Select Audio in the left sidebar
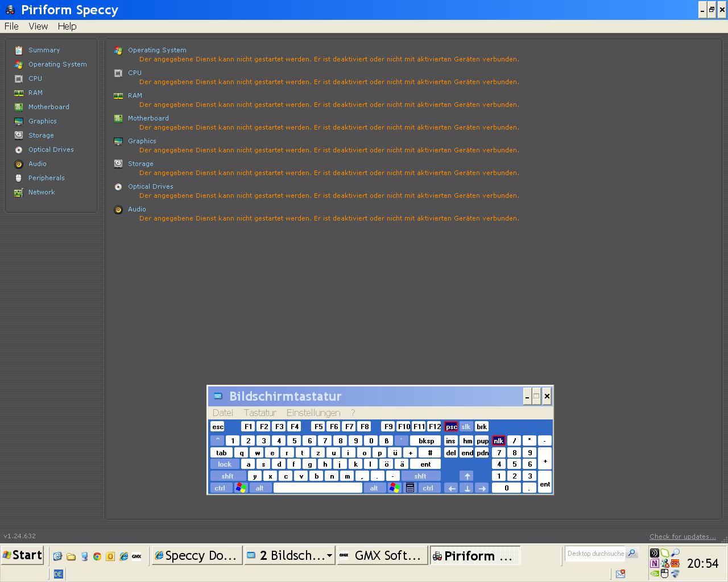The image size is (728, 582). (30, 164)
